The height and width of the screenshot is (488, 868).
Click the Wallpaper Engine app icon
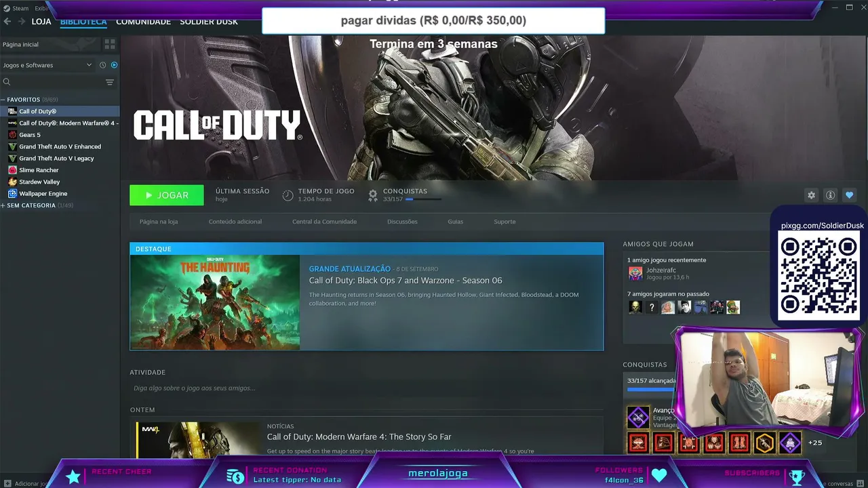(12, 194)
